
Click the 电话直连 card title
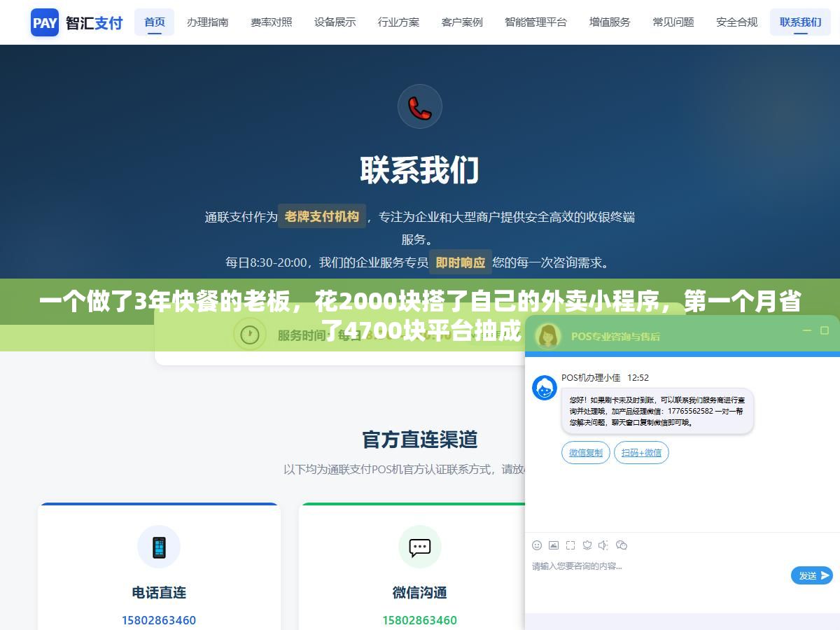[159, 593]
